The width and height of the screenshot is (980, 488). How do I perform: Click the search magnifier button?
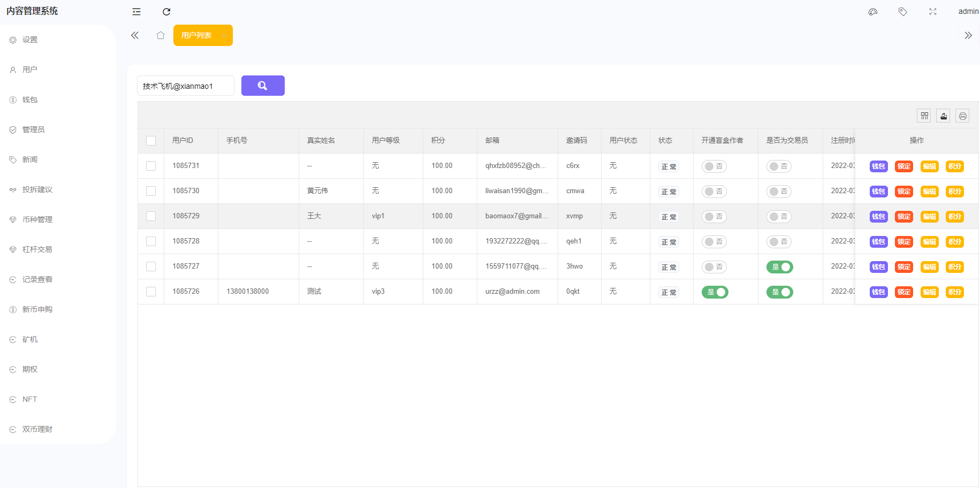pos(263,86)
